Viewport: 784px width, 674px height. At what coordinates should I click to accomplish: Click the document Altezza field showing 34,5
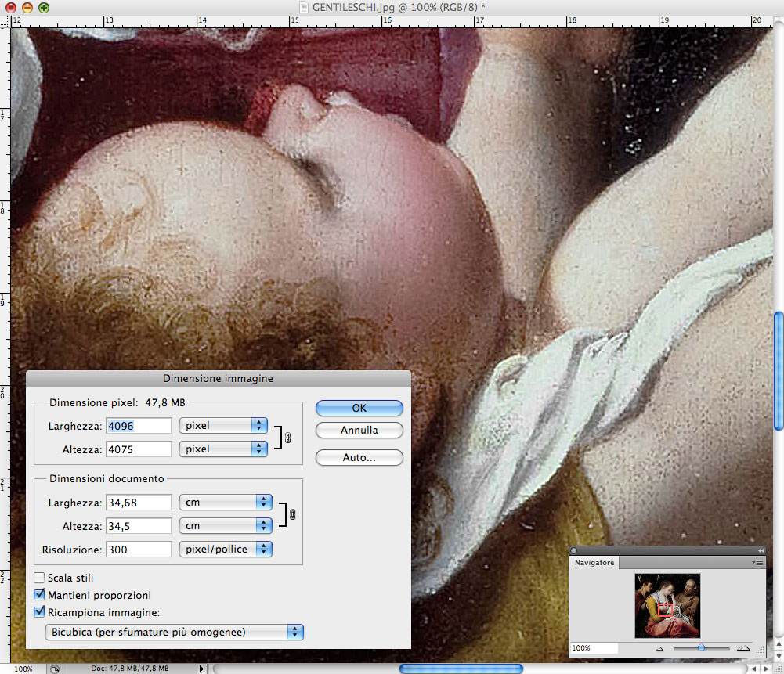(139, 525)
